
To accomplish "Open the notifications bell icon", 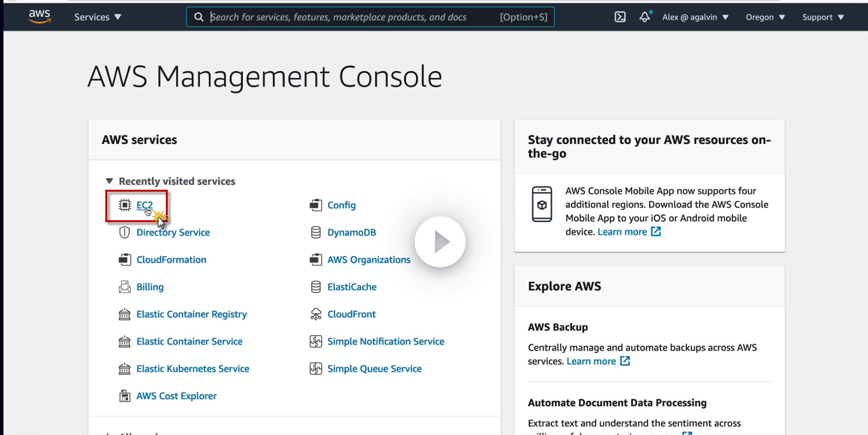I will coord(645,17).
